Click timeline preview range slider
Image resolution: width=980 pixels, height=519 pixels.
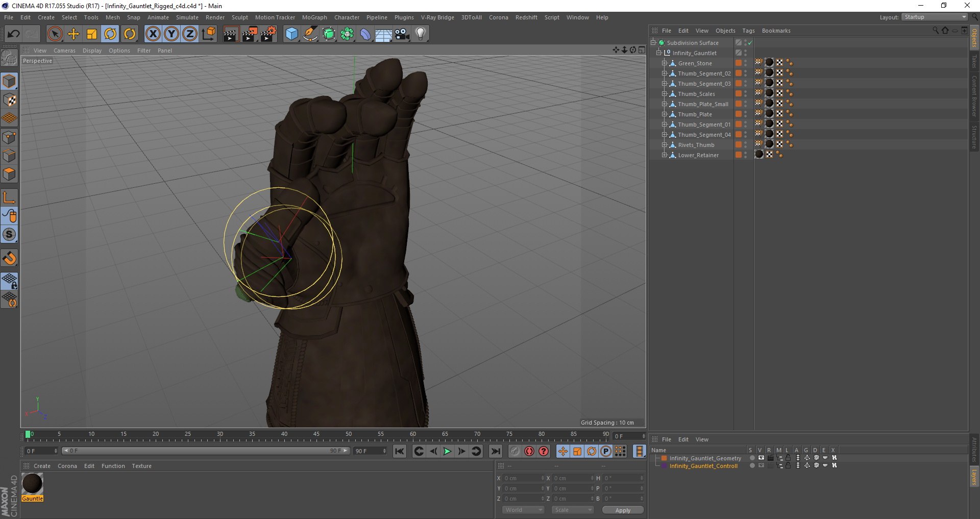[206, 451]
